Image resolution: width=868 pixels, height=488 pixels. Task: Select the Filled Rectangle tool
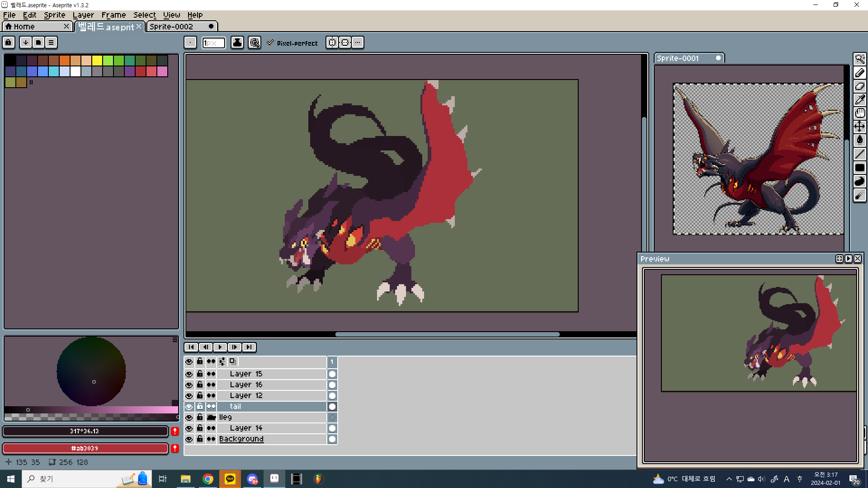click(x=859, y=168)
